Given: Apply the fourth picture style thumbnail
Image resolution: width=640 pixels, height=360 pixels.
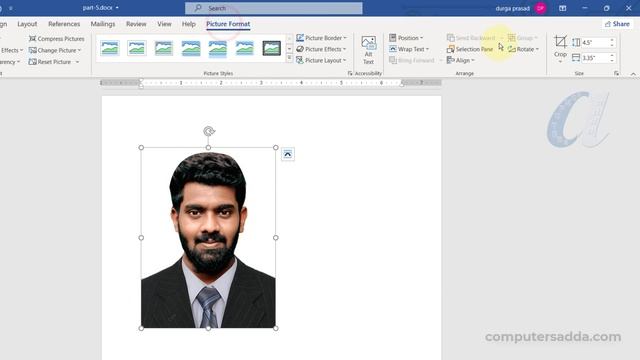Looking at the screenshot, I should [x=191, y=48].
